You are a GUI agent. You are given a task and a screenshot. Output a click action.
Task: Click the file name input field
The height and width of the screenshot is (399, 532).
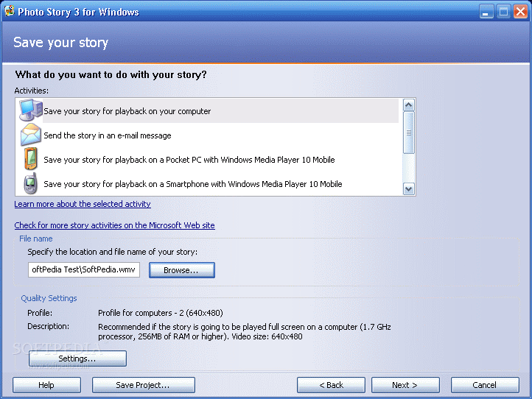84,269
